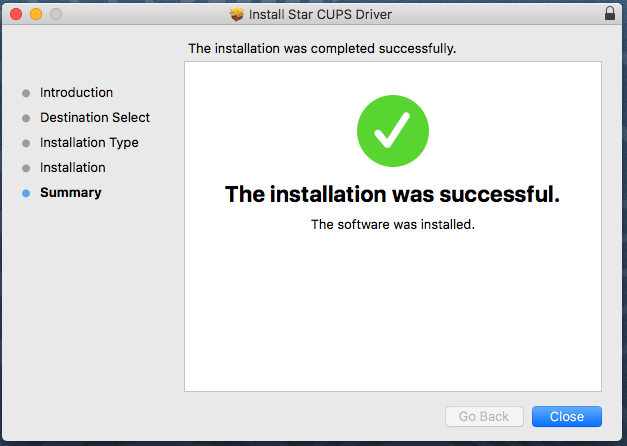
Task: Click the gray zoom window button
Action: (55, 14)
